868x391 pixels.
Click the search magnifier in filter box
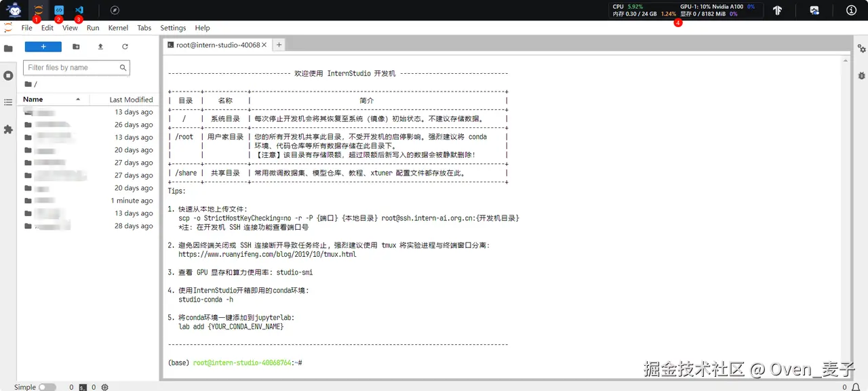[123, 68]
